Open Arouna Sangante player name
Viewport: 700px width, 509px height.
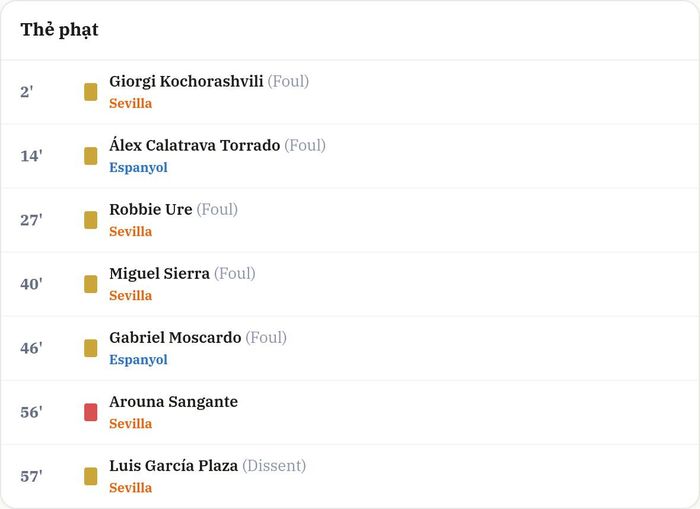coord(174,402)
